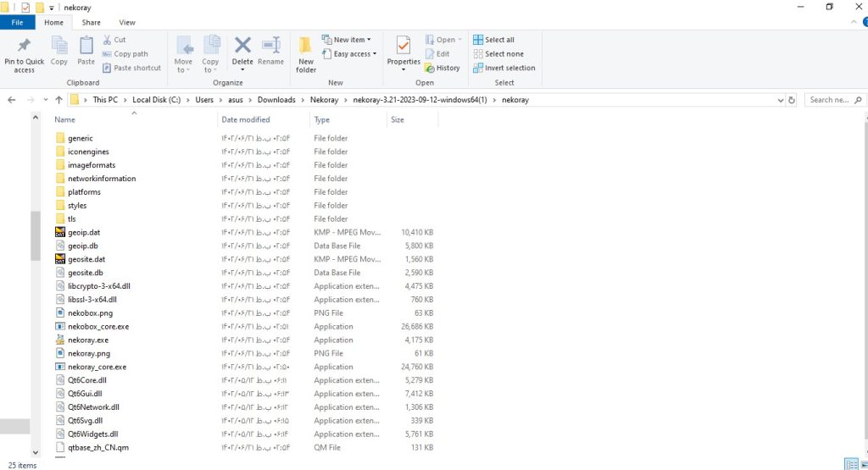Select the platforms folder
Viewport: 868px width, 470px height.
[84, 192]
